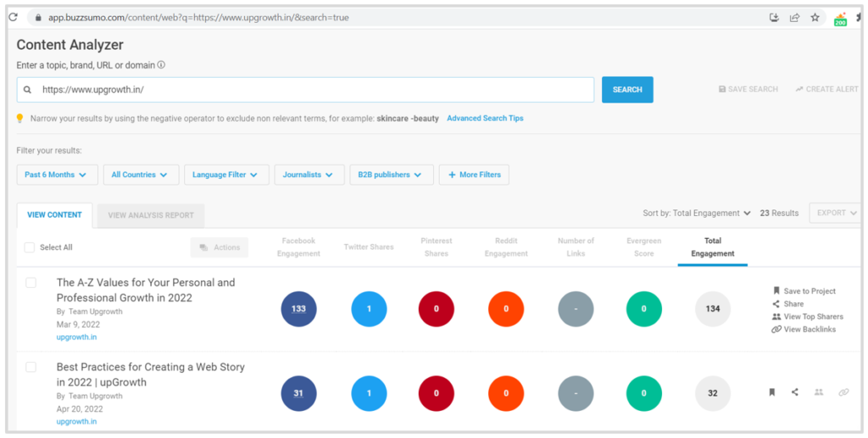The width and height of the screenshot is (868, 438).
Task: Open the Advanced Search Tips link
Action: 485,119
